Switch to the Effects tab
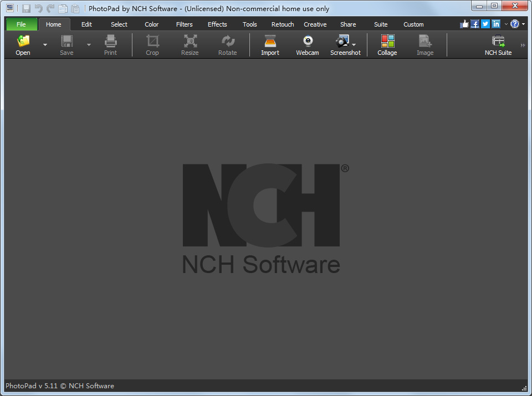This screenshot has height=396, width=532. pos(217,24)
